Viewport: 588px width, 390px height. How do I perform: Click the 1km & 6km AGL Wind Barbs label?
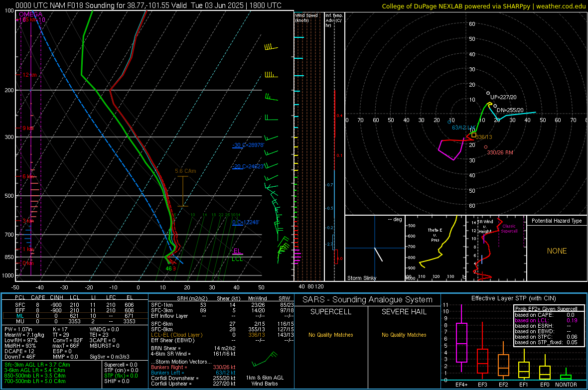[265, 381]
